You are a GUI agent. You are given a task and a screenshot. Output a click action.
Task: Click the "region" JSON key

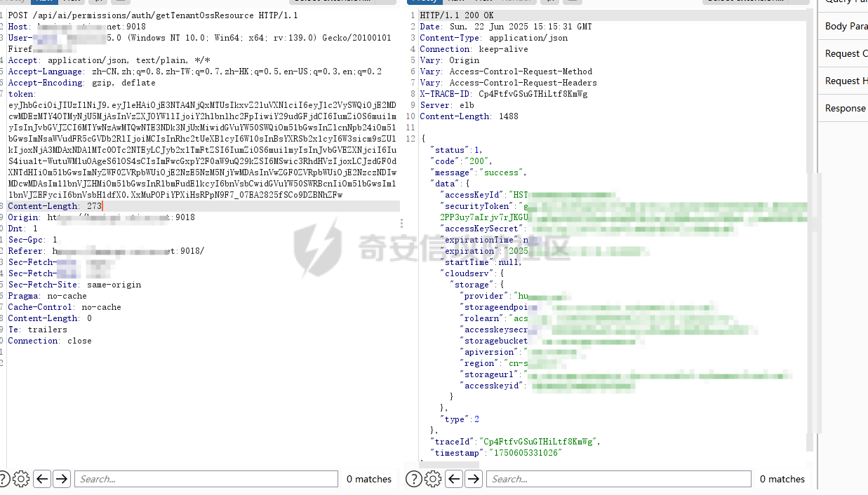(x=479, y=363)
